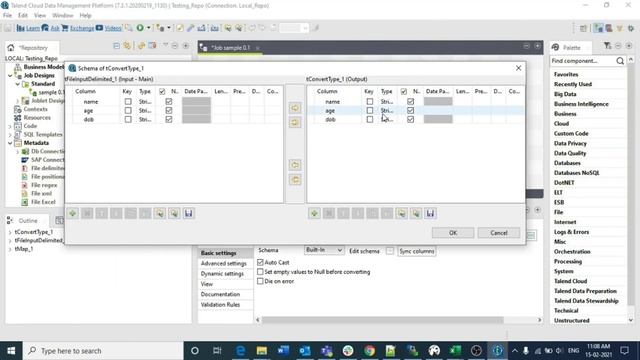Add a column to tConvertType_1 output schema
640x360 pixels.
[x=314, y=213]
